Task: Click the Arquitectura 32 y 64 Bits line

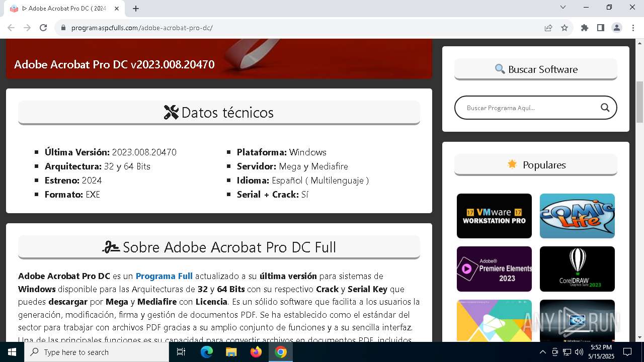Action: click(98, 166)
